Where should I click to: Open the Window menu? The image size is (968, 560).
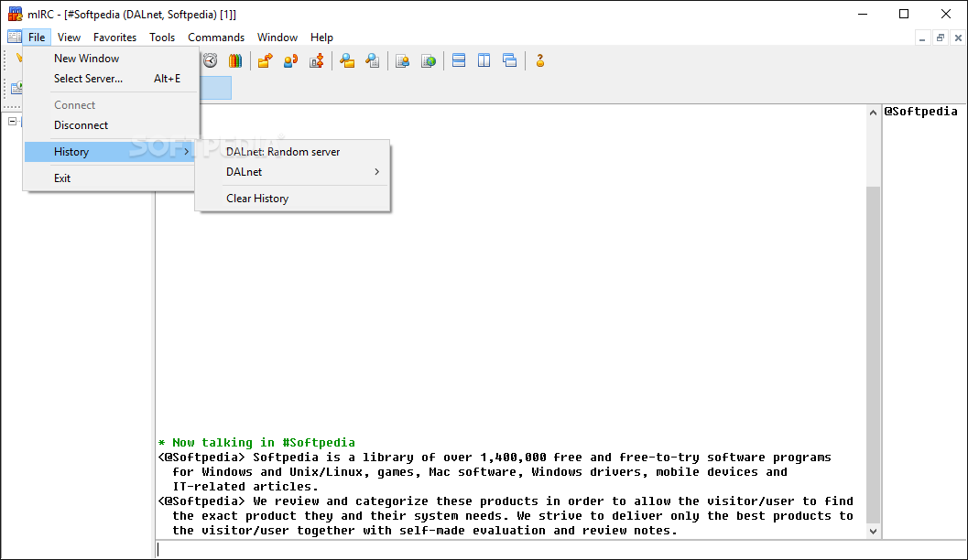click(277, 37)
